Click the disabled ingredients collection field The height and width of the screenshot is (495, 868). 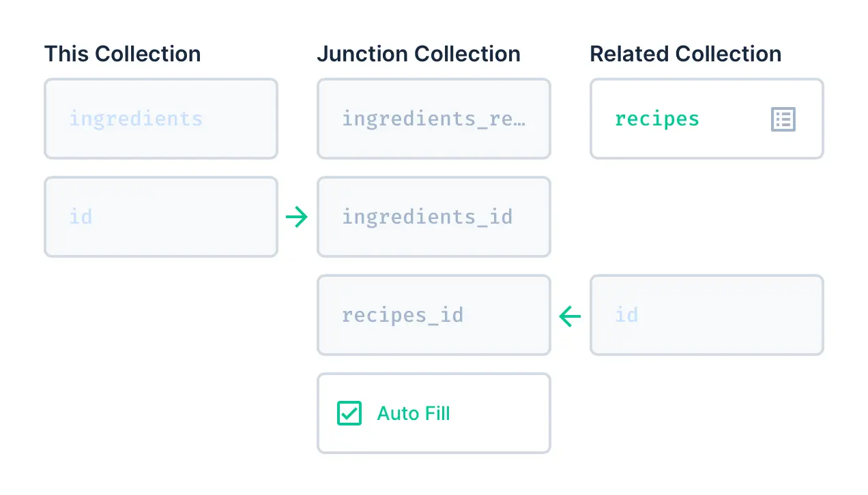[x=161, y=119]
